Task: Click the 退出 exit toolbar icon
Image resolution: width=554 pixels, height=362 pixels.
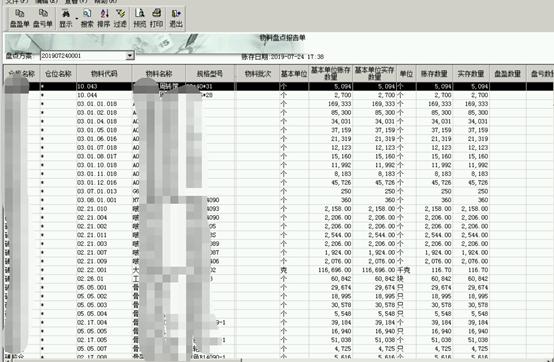Action: (x=176, y=18)
